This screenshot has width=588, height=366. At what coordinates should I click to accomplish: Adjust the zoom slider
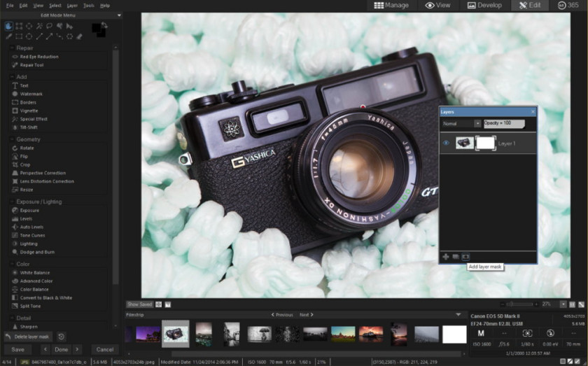(x=519, y=304)
